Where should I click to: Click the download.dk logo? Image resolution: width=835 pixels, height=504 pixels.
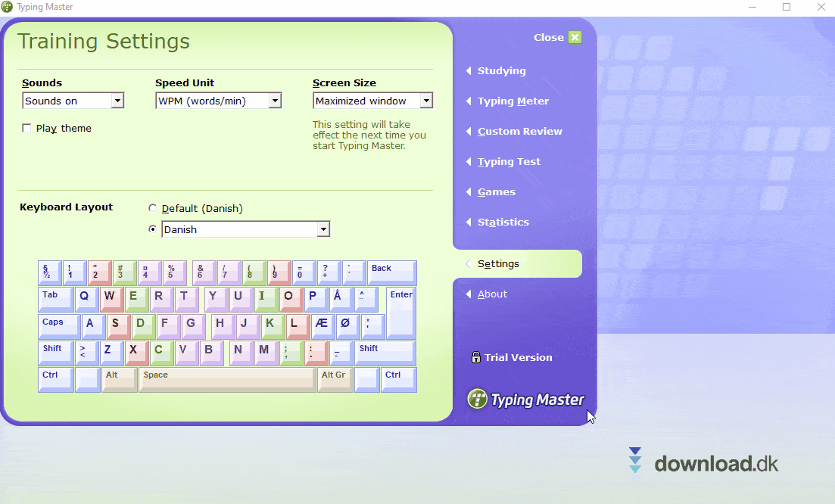(x=703, y=463)
